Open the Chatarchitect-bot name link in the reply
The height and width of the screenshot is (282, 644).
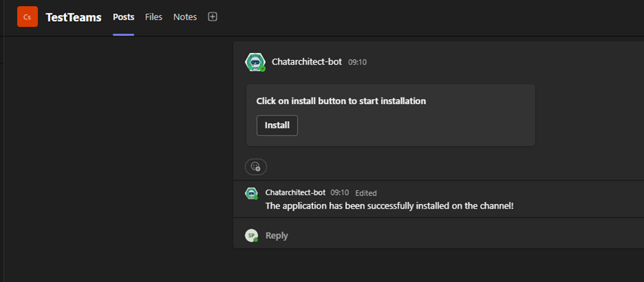[296, 193]
